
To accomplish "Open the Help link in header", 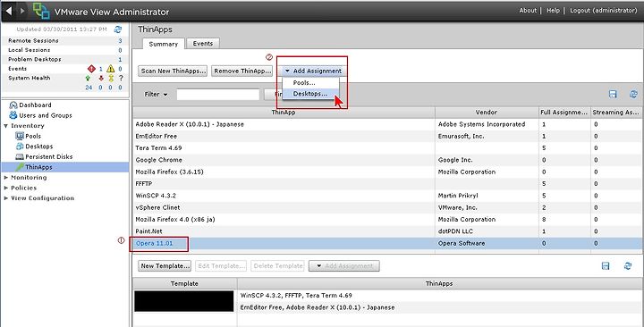I will click(553, 11).
